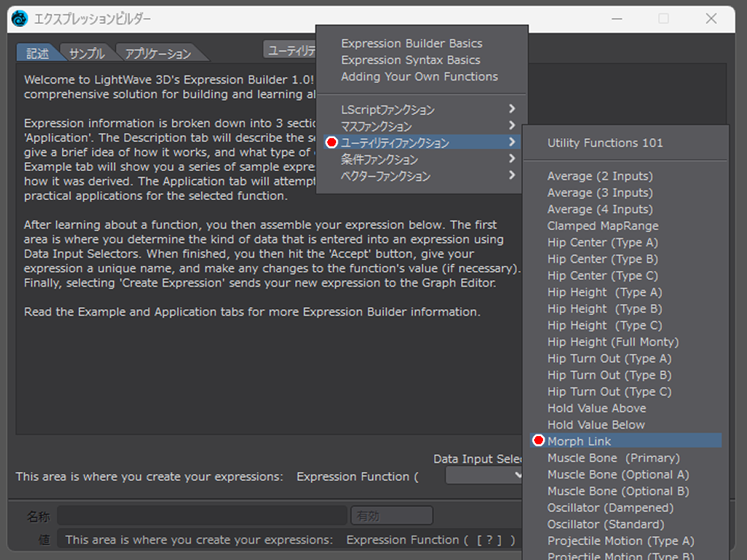Click the 値 expression value field
Image resolution: width=747 pixels, height=560 pixels.
click(x=290, y=540)
